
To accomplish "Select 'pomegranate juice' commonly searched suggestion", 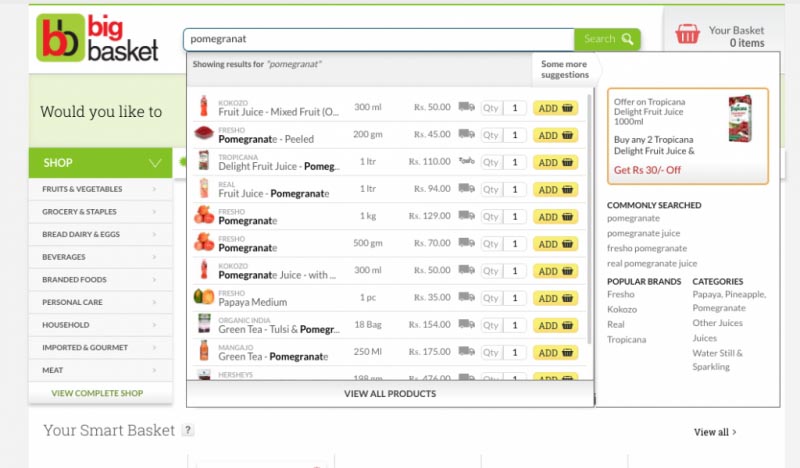I will pyautogui.click(x=643, y=233).
